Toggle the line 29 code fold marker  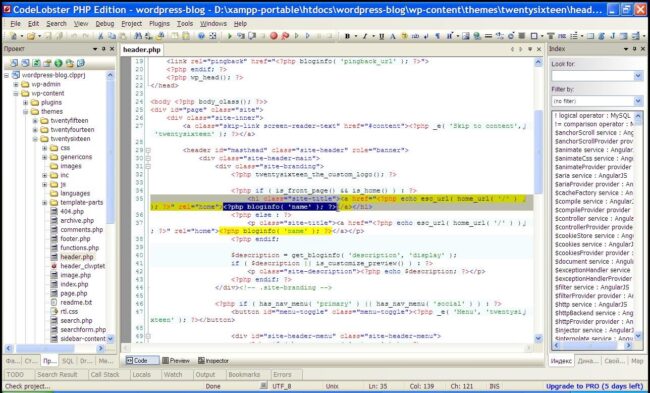click(x=148, y=150)
